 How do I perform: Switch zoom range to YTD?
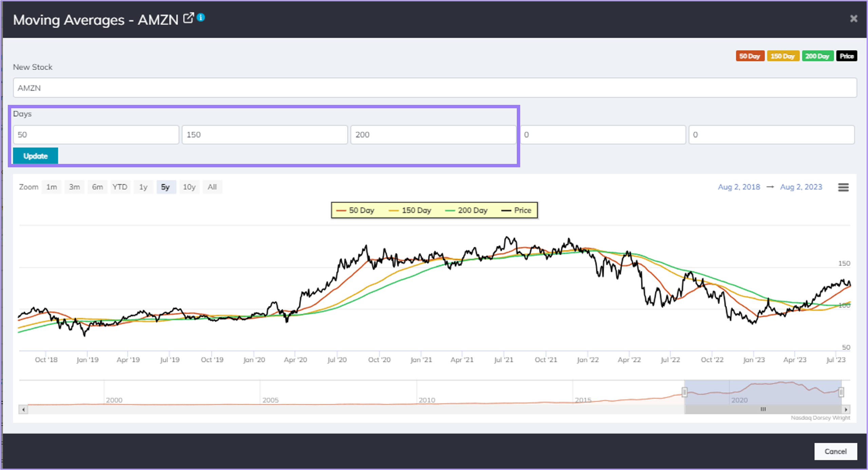[120, 187]
